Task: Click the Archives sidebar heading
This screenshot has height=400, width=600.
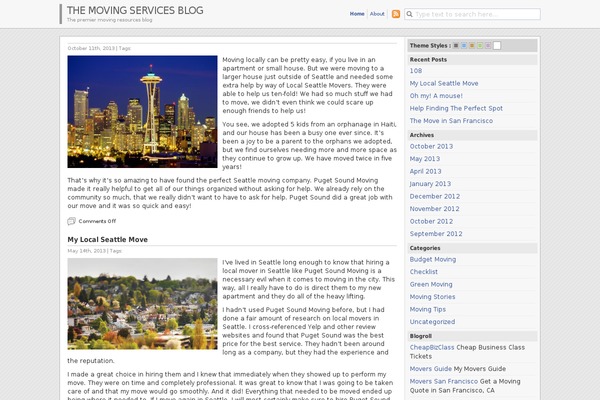Action: pyautogui.click(x=422, y=135)
